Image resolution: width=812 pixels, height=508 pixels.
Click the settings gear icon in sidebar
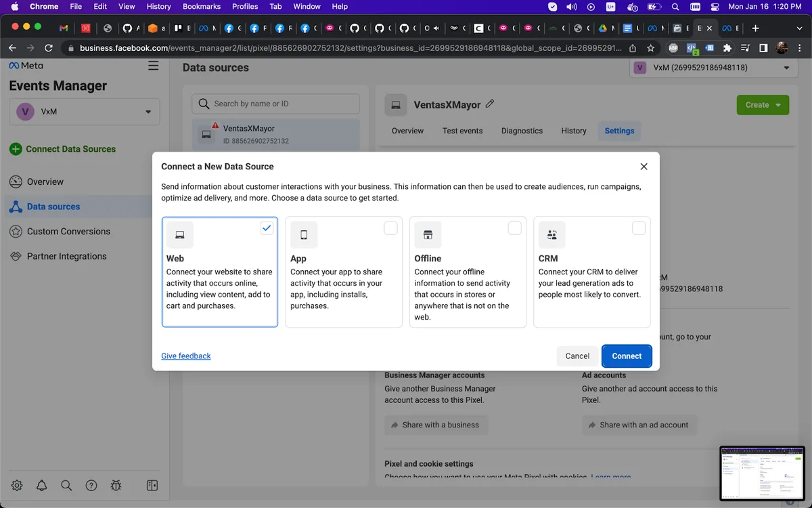tap(17, 485)
